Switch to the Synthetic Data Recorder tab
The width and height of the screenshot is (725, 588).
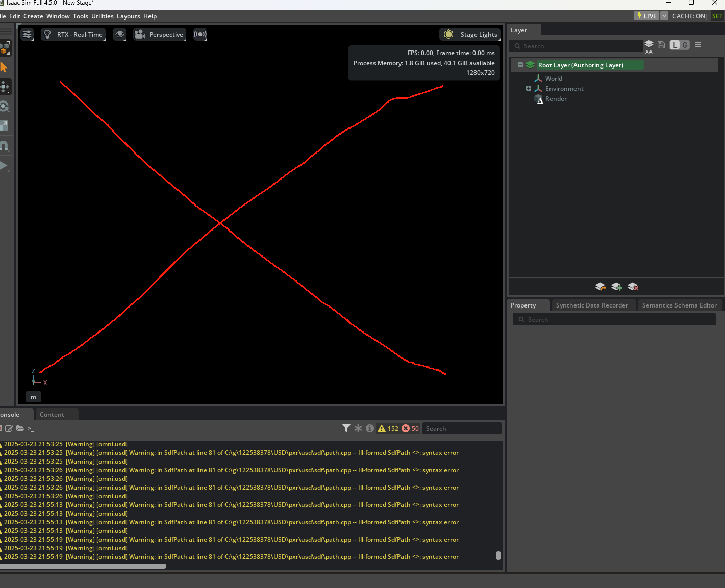pyautogui.click(x=592, y=305)
